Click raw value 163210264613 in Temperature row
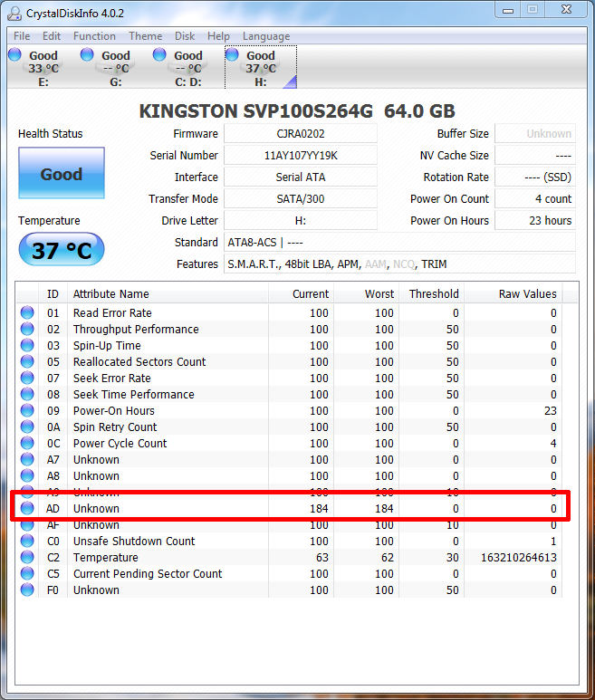 click(519, 558)
